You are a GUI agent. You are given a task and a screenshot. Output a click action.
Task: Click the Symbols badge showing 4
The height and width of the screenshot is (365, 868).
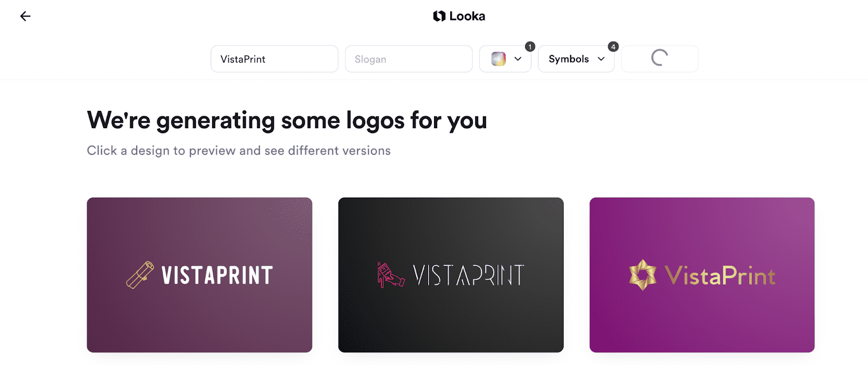(x=612, y=47)
